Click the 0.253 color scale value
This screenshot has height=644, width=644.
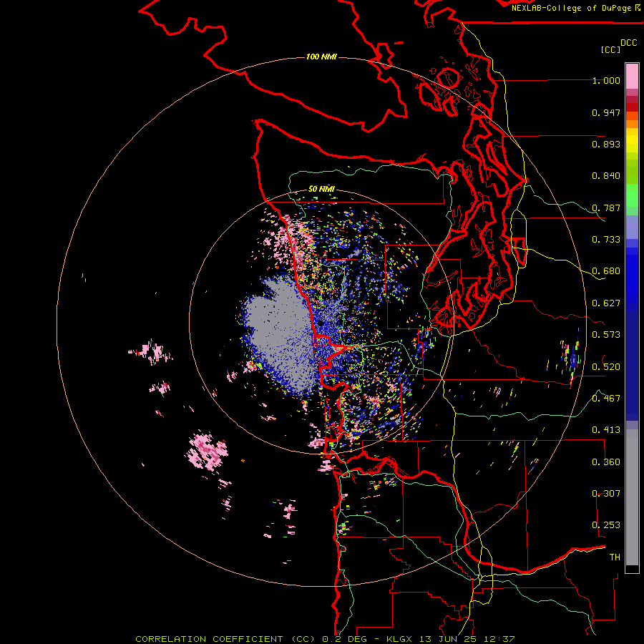point(606,525)
